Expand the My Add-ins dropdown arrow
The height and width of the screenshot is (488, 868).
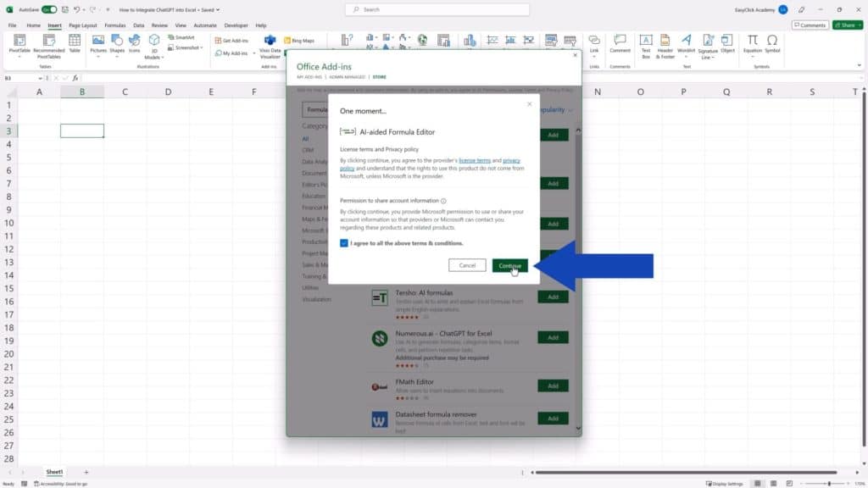pyautogui.click(x=254, y=53)
